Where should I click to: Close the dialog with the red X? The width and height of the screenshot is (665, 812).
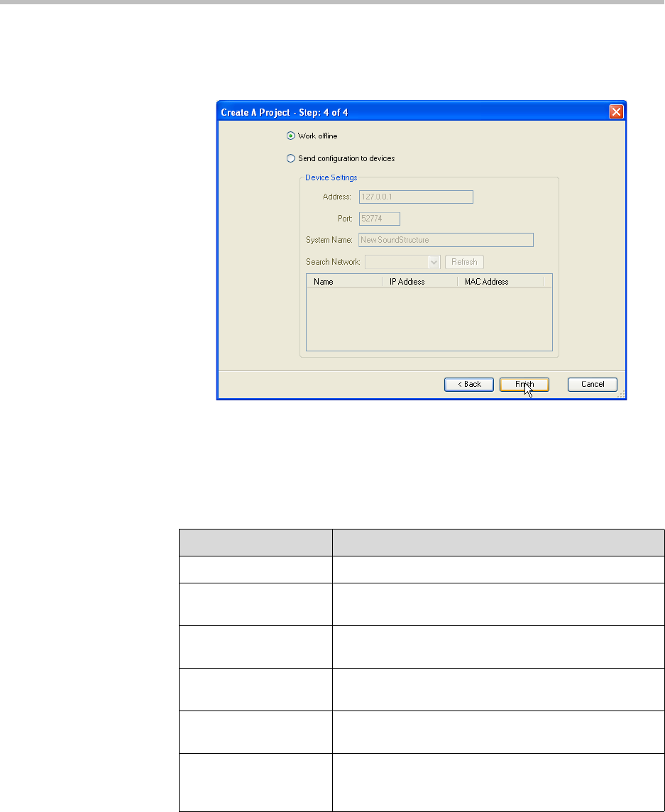point(616,112)
